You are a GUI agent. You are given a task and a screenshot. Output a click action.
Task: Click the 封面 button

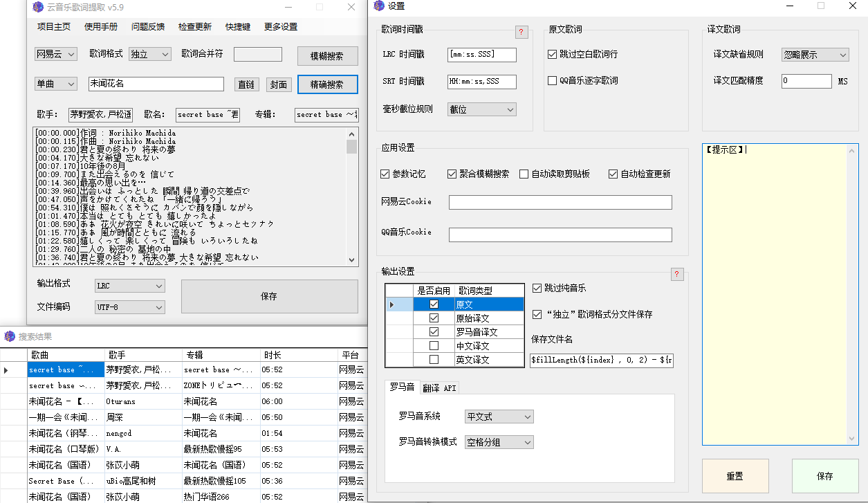279,84
